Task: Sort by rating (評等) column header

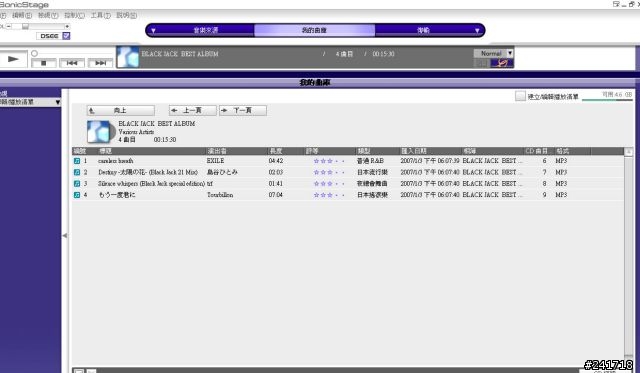Action: 330,151
